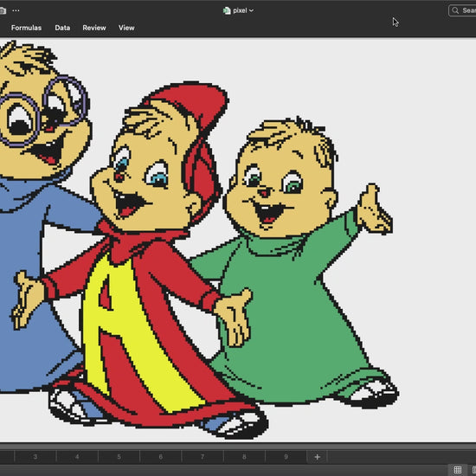Add a new sheet with plus button

(318, 457)
